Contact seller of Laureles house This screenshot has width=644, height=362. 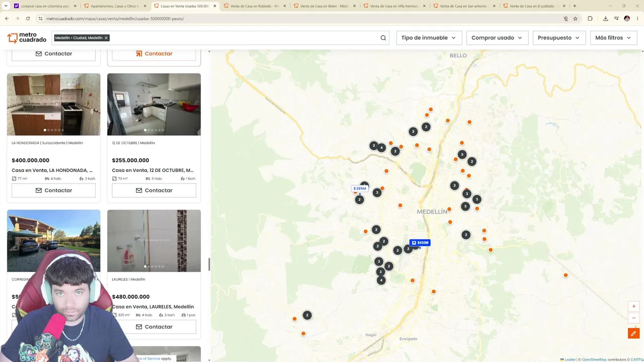coord(154,327)
